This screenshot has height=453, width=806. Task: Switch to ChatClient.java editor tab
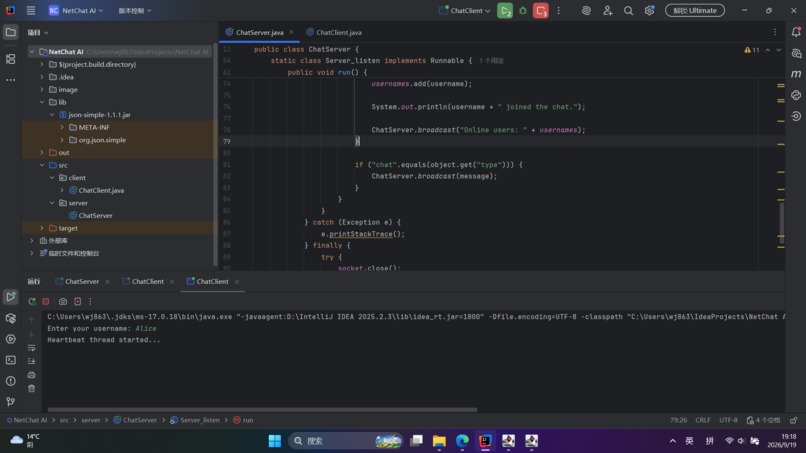pos(334,32)
